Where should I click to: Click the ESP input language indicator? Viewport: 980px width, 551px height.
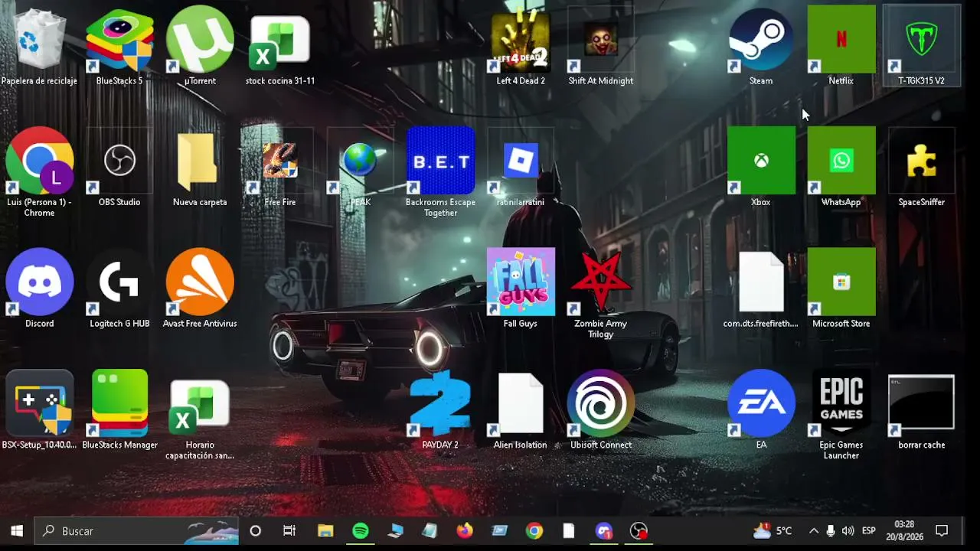[869, 531]
